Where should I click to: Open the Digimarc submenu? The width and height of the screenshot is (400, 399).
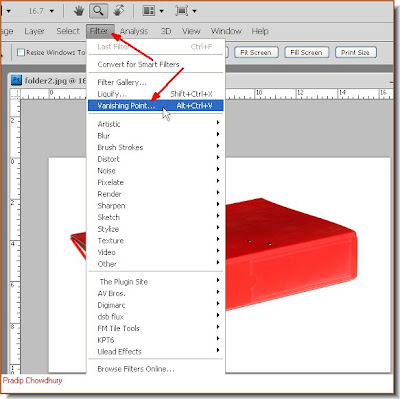coord(155,305)
